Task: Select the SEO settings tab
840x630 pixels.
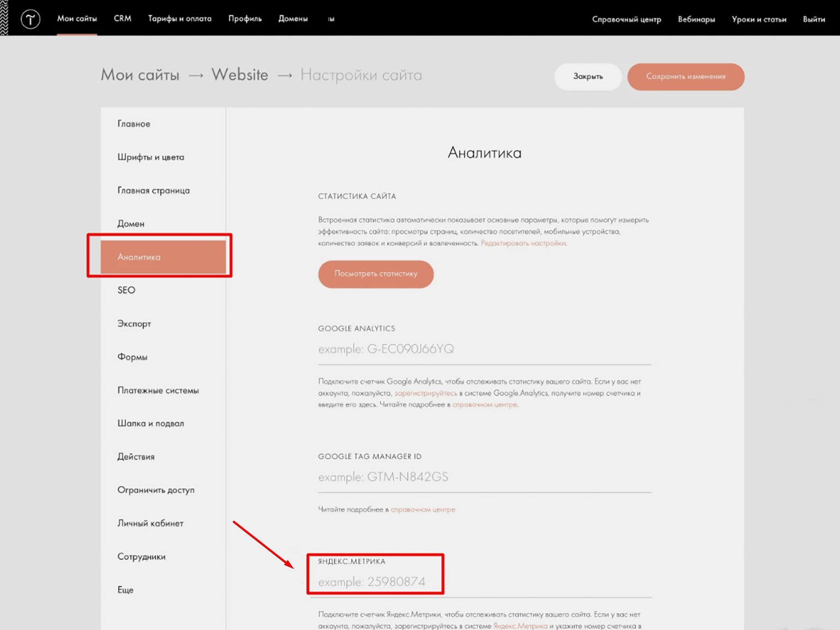Action: click(x=126, y=290)
